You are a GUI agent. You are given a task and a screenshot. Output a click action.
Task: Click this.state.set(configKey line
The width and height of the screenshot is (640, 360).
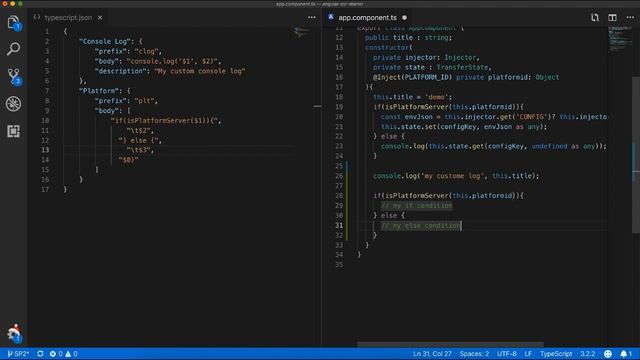click(x=464, y=127)
